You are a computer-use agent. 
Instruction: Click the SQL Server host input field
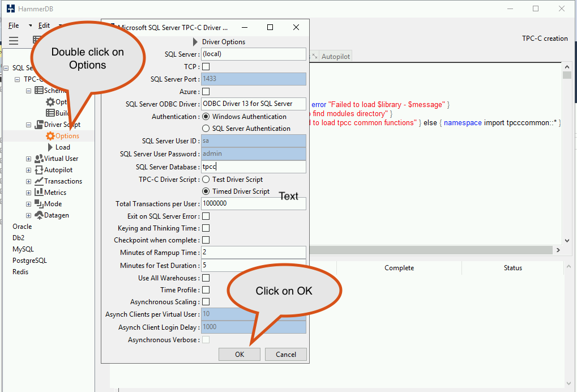pyautogui.click(x=254, y=54)
